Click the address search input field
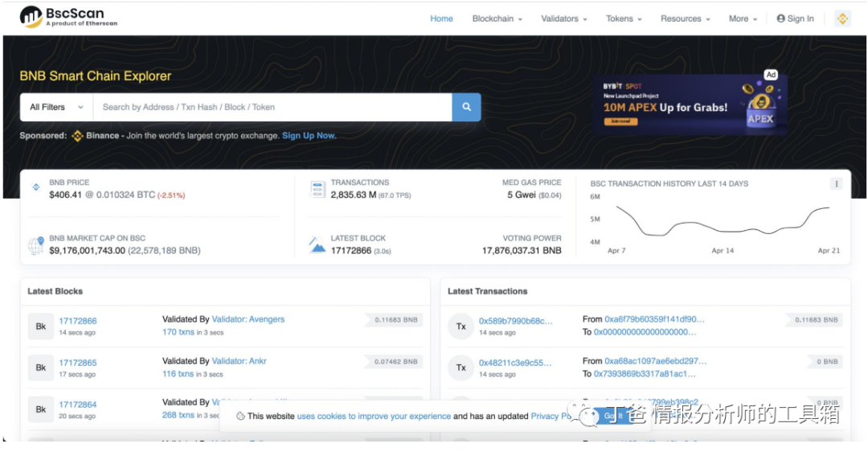Viewport: 868px width, 452px height. (x=272, y=107)
